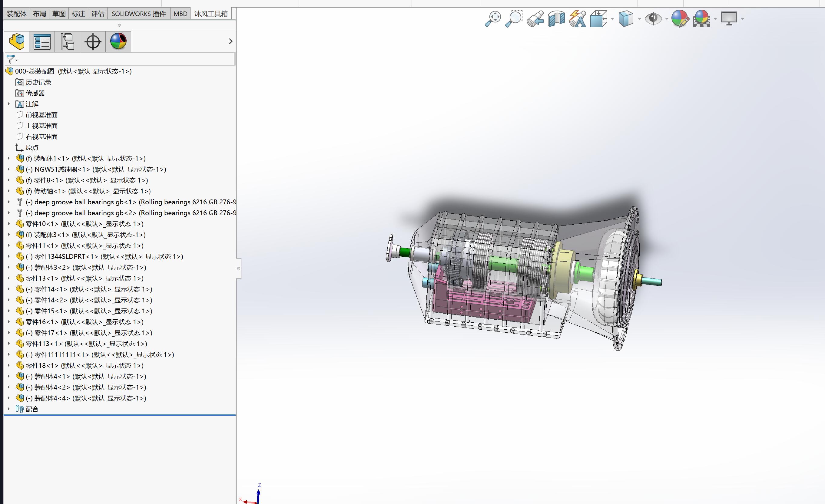The height and width of the screenshot is (504, 825).
Task: Open the PropertyManager tab icon
Action: pos(42,41)
